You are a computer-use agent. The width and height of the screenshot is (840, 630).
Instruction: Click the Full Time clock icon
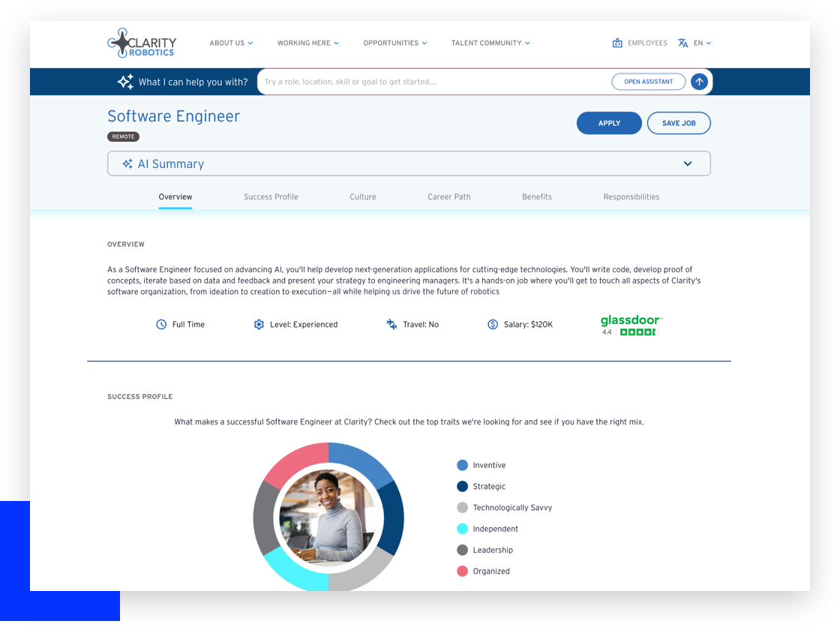[x=161, y=325]
